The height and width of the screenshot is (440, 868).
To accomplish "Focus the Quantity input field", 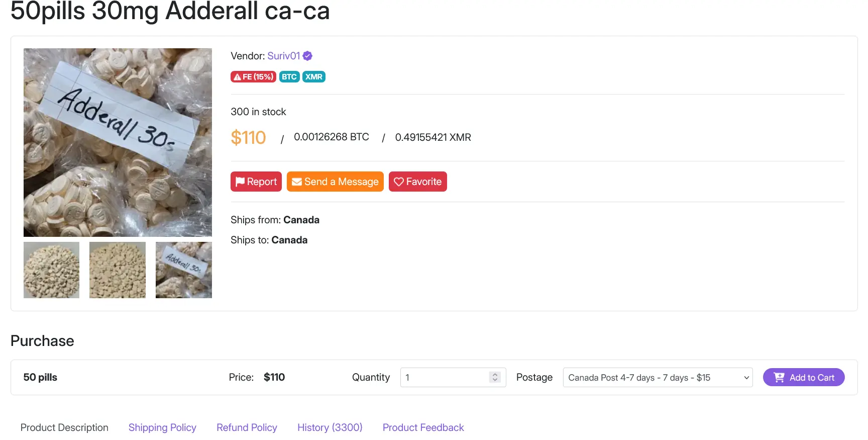I will 445,377.
